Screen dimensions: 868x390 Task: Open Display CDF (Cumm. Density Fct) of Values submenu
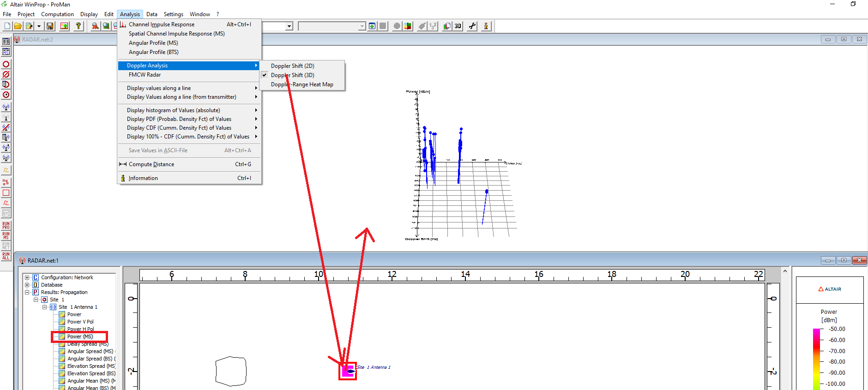click(190, 128)
